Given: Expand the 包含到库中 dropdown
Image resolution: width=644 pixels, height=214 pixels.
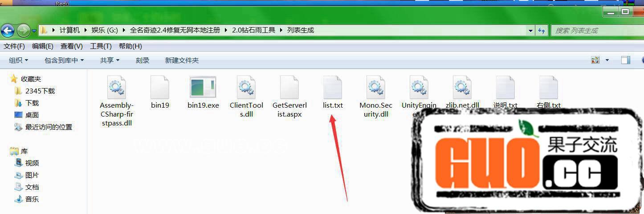Looking at the screenshot, I should tap(64, 60).
